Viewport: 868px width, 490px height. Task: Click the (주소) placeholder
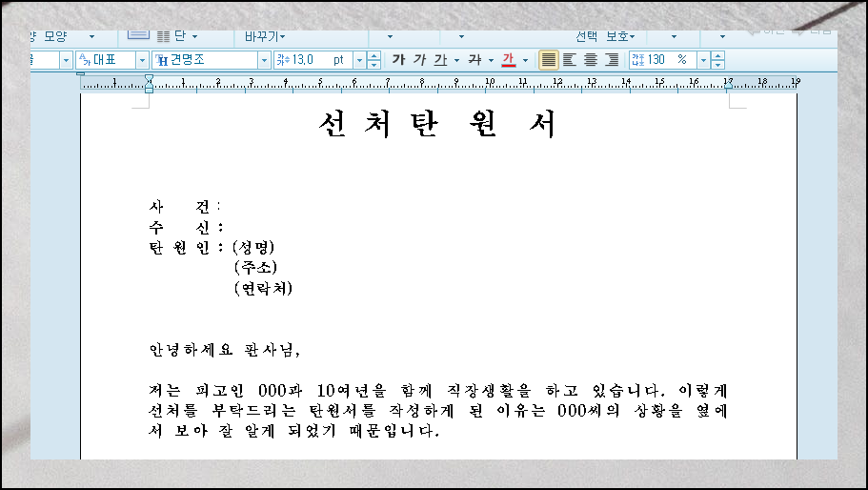coord(255,268)
